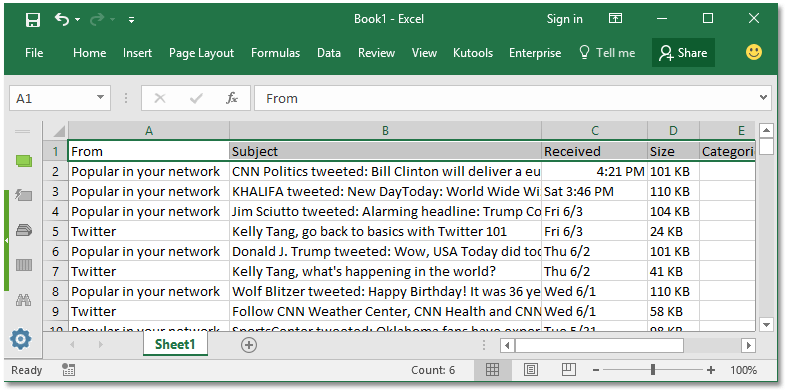This screenshot has width=785, height=390.
Task: Click the insert function fx icon
Action: [232, 98]
